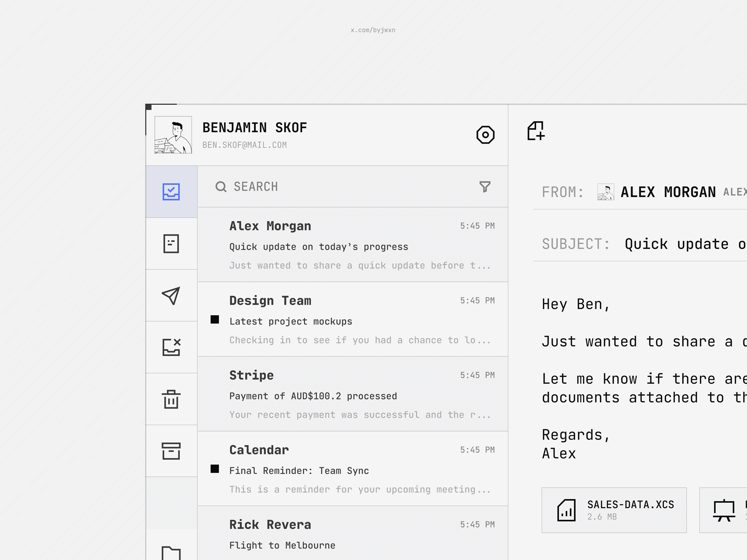Open the SALES-DATA.XCS attachment
This screenshot has height=560, width=747.
[614, 510]
